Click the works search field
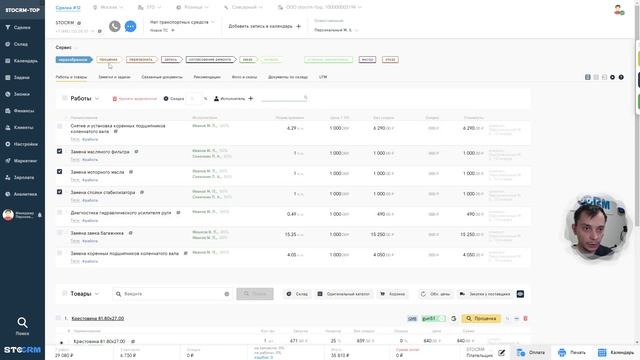The image size is (640, 360). click(x=284, y=98)
